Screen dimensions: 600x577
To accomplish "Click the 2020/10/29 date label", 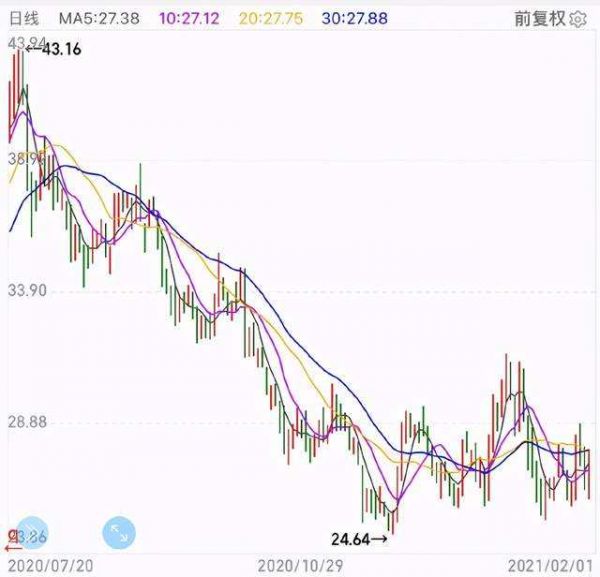I will pyautogui.click(x=299, y=565).
